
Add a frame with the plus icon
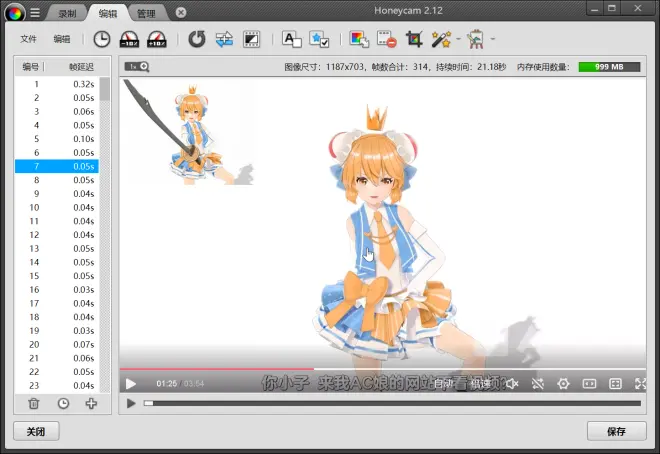(x=91, y=404)
